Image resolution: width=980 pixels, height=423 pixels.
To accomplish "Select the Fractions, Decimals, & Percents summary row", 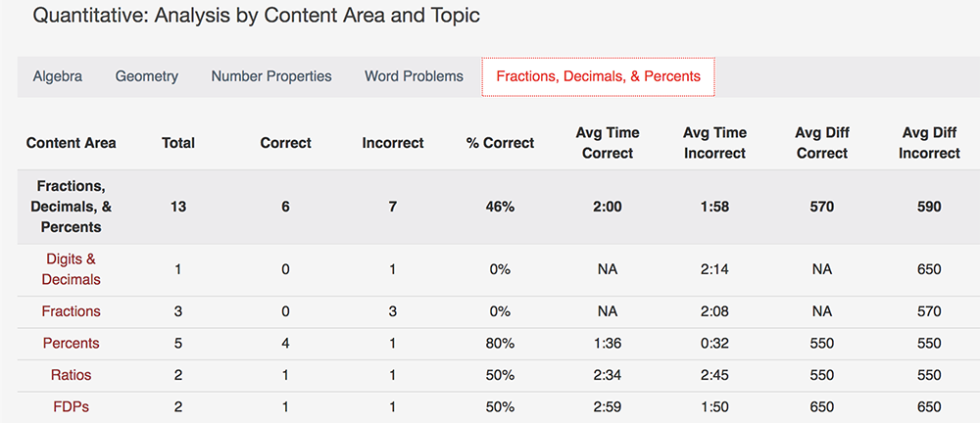I will [x=499, y=207].
